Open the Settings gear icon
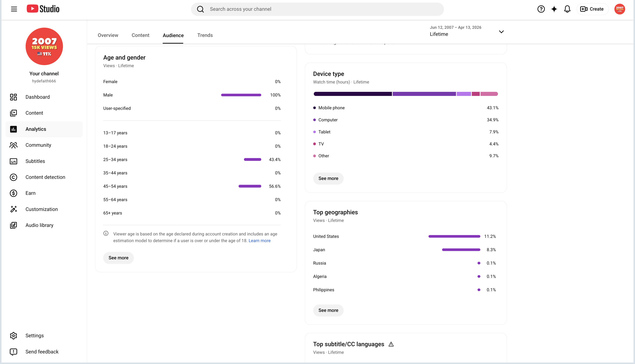 click(14, 335)
